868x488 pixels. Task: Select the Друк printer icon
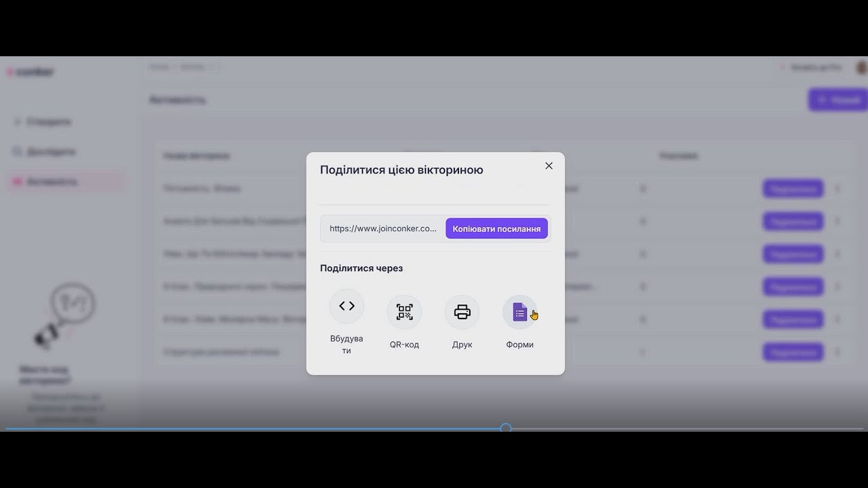click(462, 312)
